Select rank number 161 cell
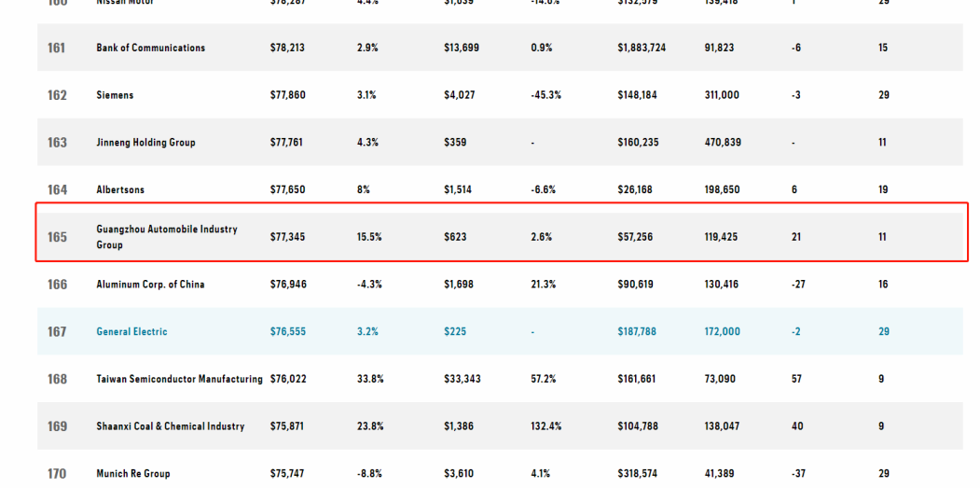 coord(57,48)
